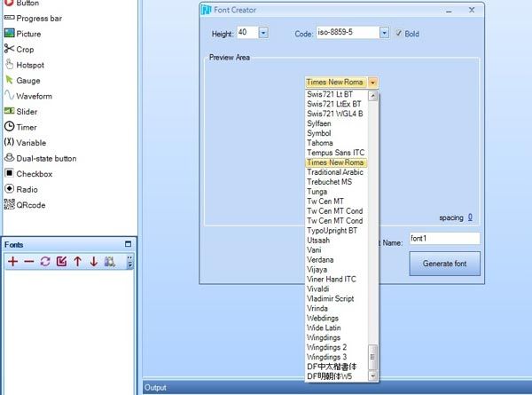Move font up with the up arrow
The image size is (532, 395).
[x=77, y=262]
